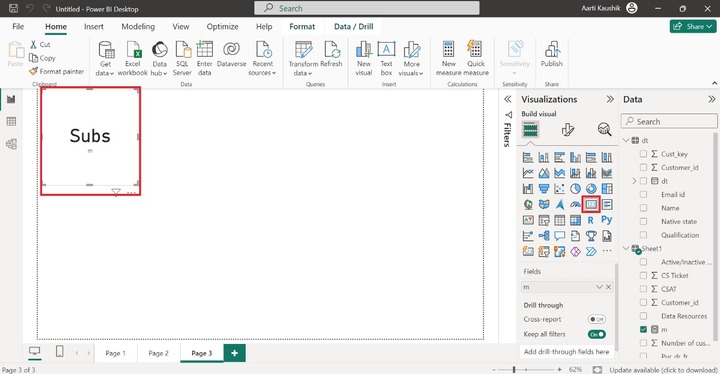Image resolution: width=720 pixels, height=374 pixels.
Task: Go to Page 2 tab
Action: pyautogui.click(x=158, y=353)
